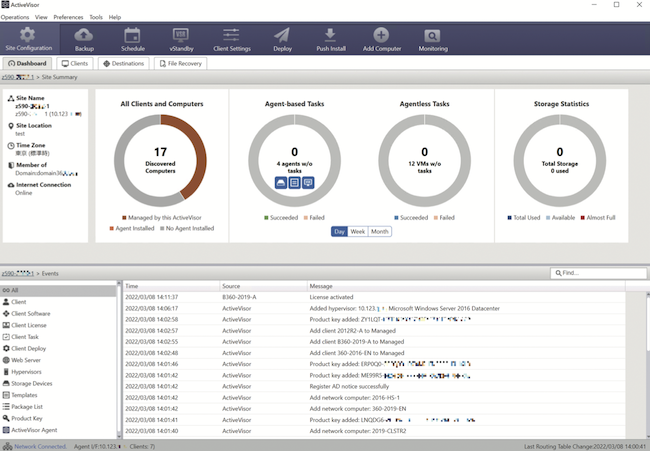This screenshot has height=451, width=650.
Task: Select the Day range toggle
Action: click(339, 231)
